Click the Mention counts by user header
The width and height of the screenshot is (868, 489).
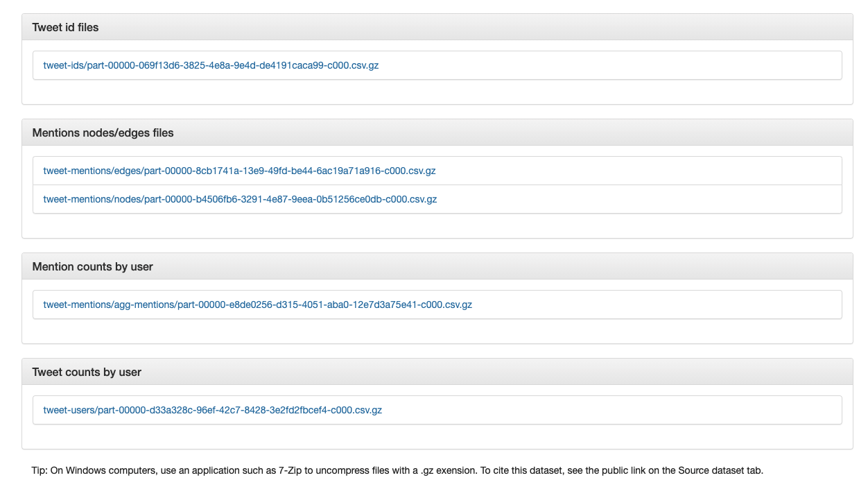click(92, 266)
